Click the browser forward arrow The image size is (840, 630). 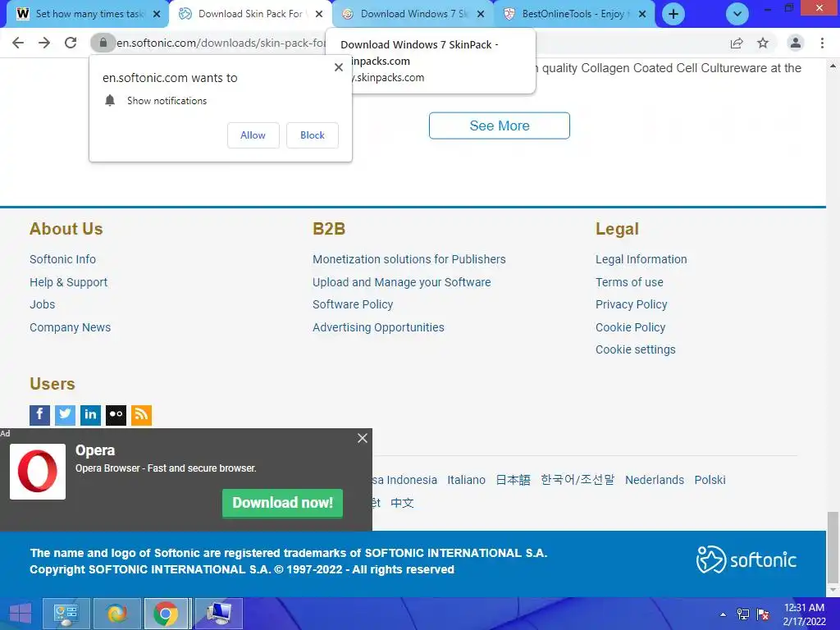pyautogui.click(x=44, y=43)
